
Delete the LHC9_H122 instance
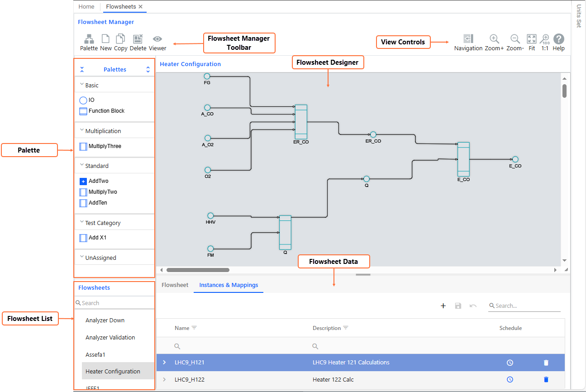(x=546, y=380)
